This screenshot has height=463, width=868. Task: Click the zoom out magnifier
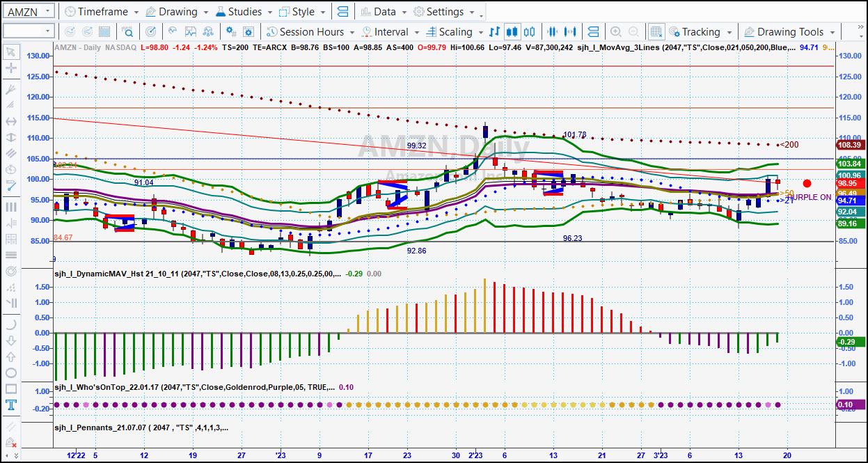(x=633, y=32)
